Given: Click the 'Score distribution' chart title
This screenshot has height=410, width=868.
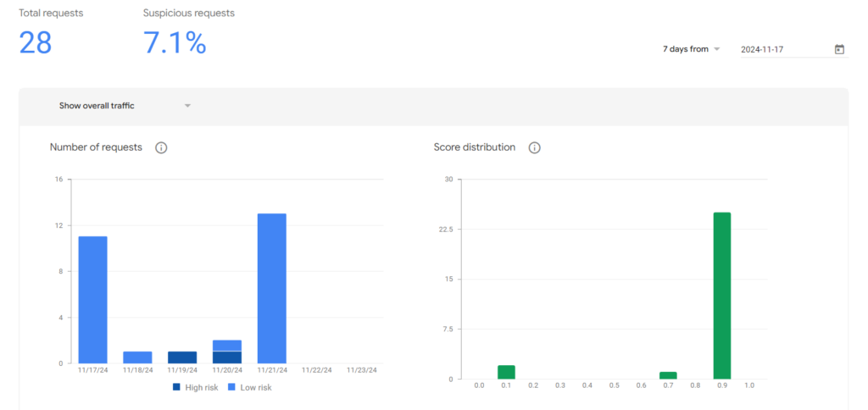Looking at the screenshot, I should 475,147.
